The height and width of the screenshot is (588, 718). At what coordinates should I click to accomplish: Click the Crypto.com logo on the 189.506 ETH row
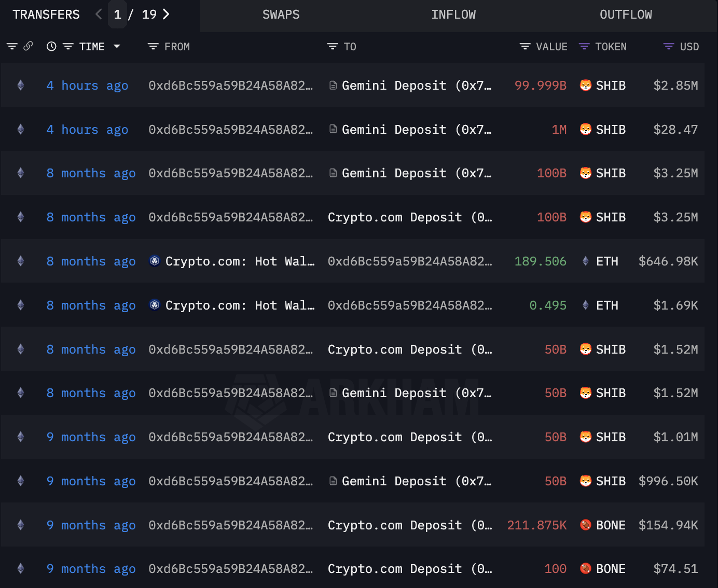coord(155,261)
